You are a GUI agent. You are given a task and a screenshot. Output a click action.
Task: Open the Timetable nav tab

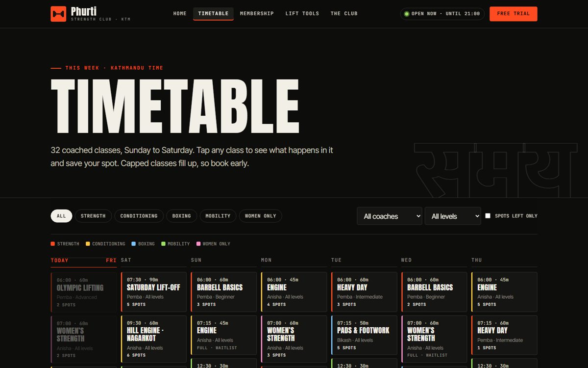[213, 14]
